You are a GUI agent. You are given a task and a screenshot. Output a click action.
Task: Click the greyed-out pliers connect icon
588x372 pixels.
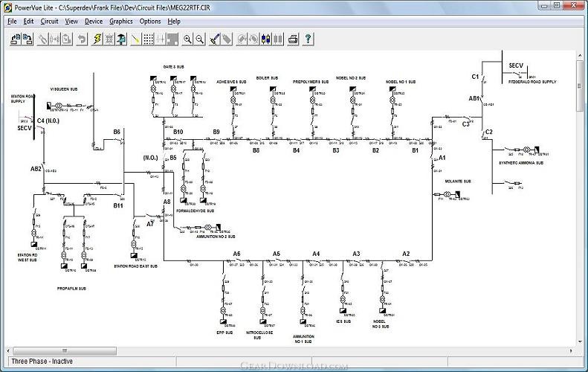[43, 39]
